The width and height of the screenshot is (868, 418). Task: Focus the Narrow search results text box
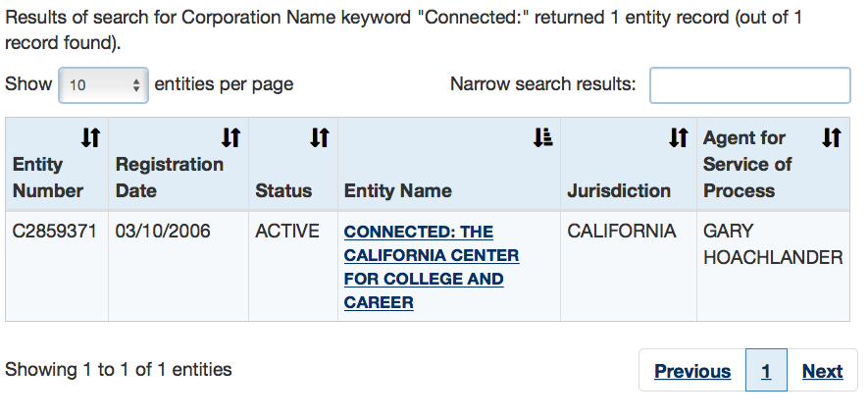(749, 85)
